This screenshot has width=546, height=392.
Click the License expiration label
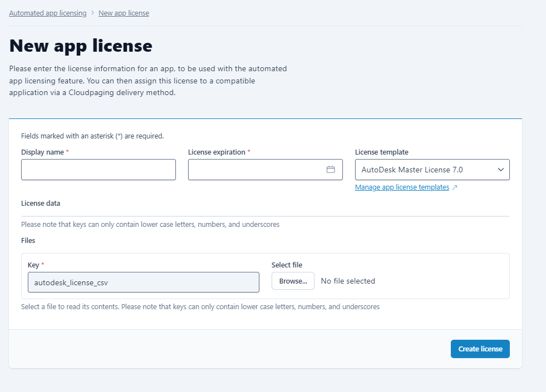pyautogui.click(x=217, y=152)
